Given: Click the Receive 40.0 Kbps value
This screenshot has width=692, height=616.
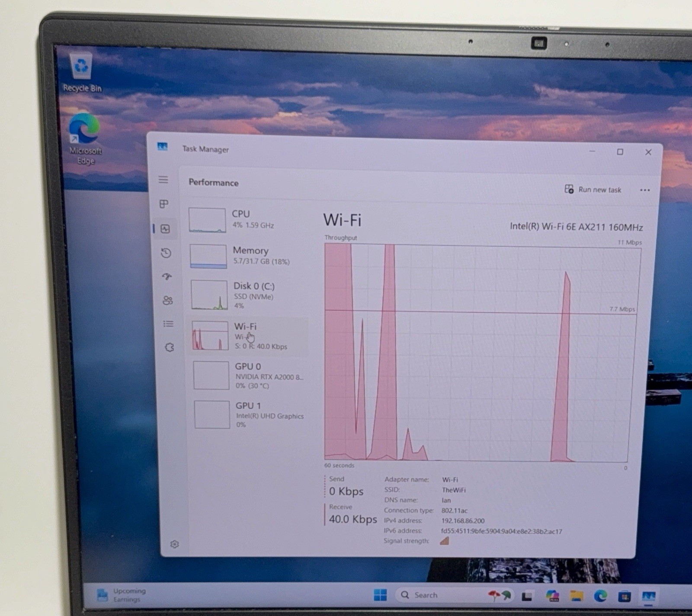Looking at the screenshot, I should (352, 519).
